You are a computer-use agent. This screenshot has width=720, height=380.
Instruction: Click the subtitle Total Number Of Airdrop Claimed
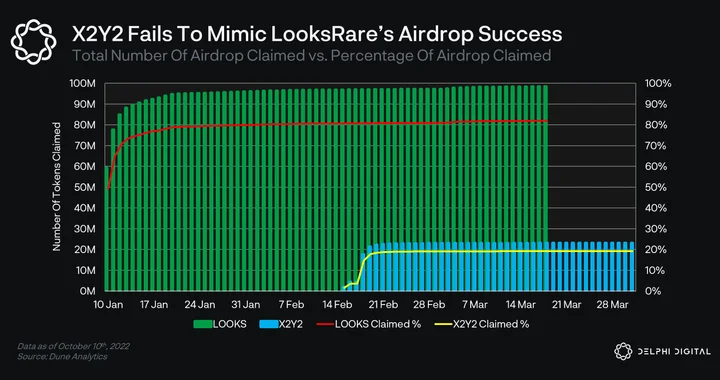pos(196,56)
